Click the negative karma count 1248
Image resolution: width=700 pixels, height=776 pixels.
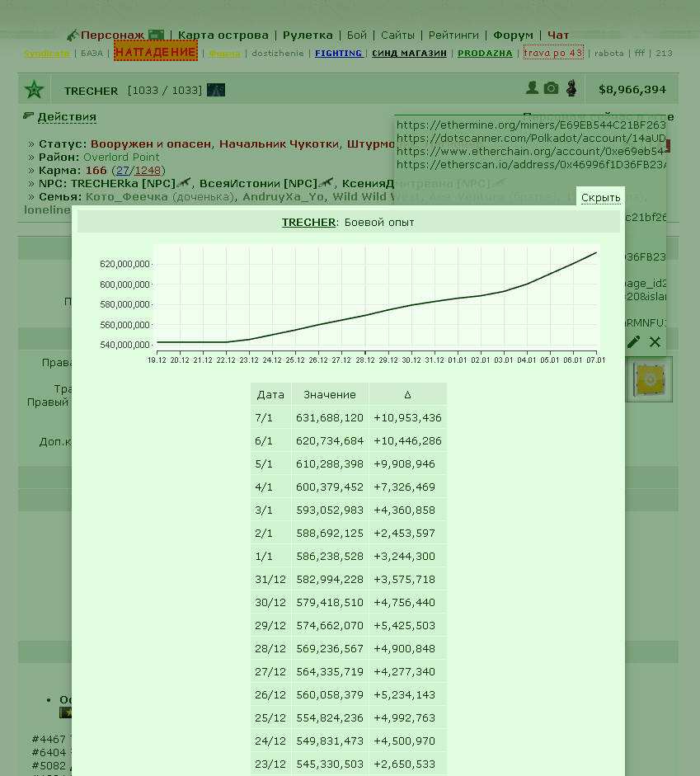(148, 170)
